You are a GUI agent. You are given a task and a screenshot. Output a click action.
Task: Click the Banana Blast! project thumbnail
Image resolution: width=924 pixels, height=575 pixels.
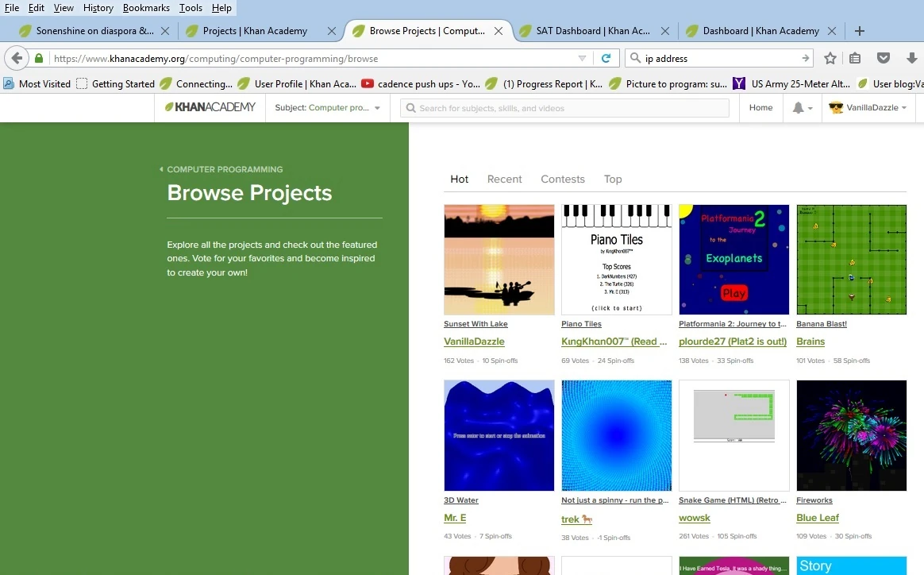pyautogui.click(x=852, y=260)
